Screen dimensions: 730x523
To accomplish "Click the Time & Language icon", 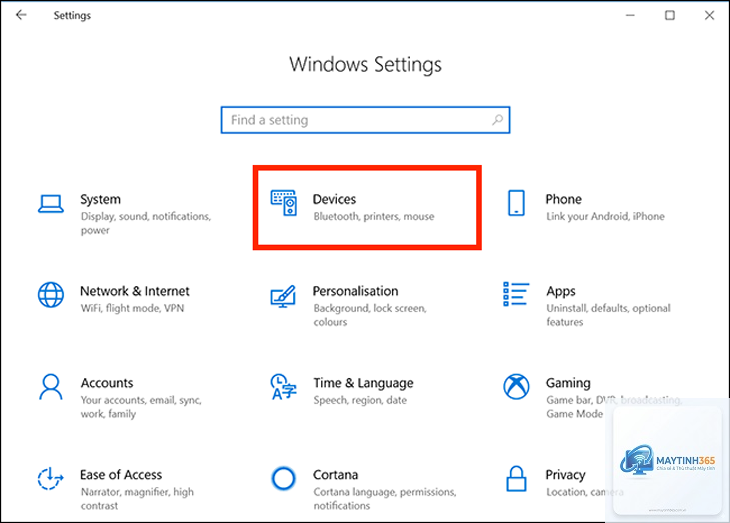I will [x=284, y=387].
